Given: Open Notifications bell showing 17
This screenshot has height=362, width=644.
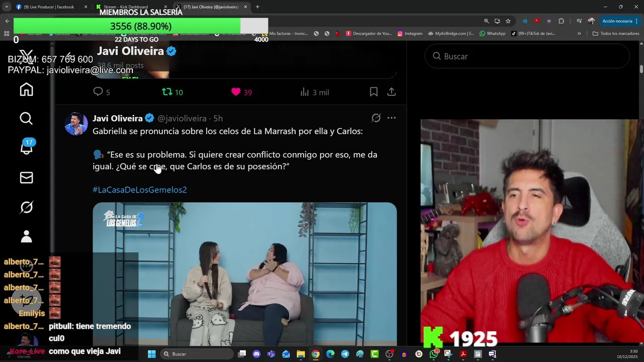Looking at the screenshot, I should pos(26,147).
